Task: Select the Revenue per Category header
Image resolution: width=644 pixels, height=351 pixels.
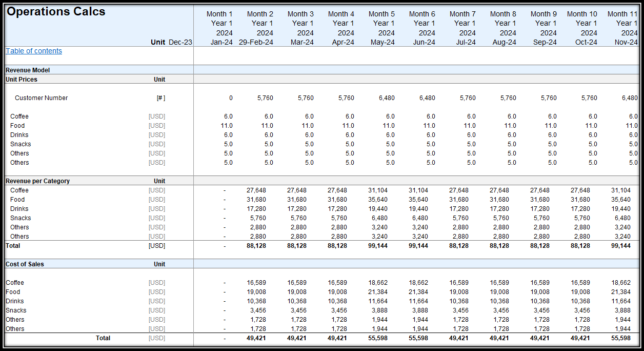Action: pos(37,181)
